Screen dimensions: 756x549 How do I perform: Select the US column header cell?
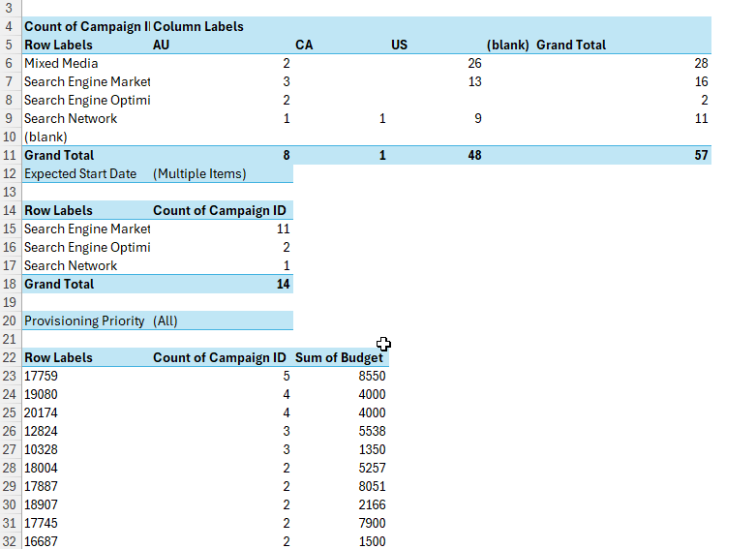(x=400, y=45)
